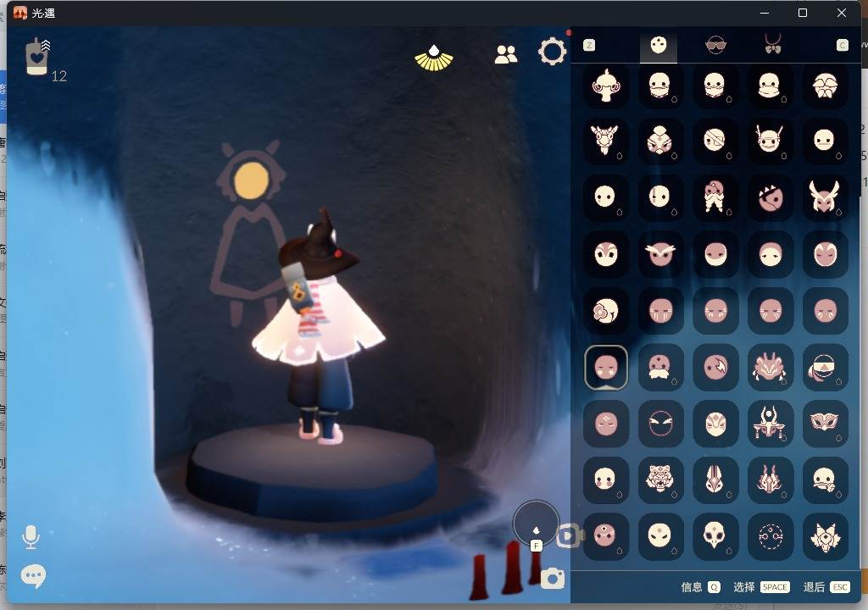868x610 pixels.
Task: Switch to the sunglasses face accessory tab
Action: point(716,46)
